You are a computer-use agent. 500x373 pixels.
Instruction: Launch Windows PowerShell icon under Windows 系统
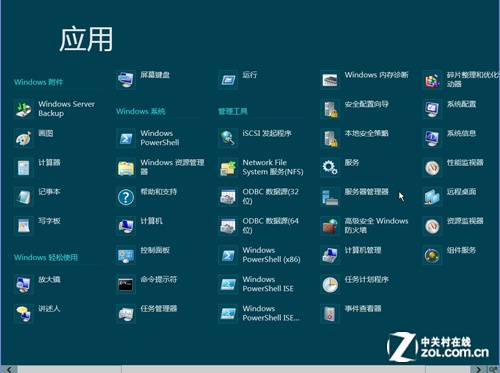pyautogui.click(x=126, y=138)
